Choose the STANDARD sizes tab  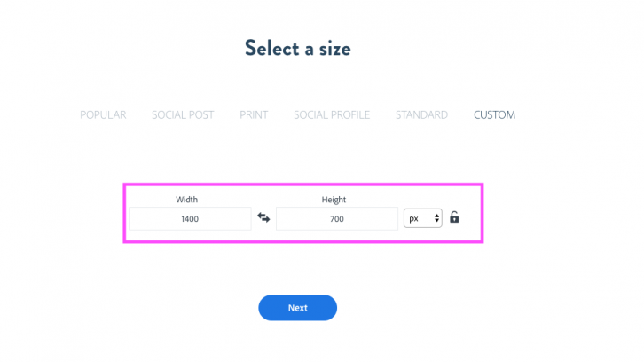click(x=422, y=114)
